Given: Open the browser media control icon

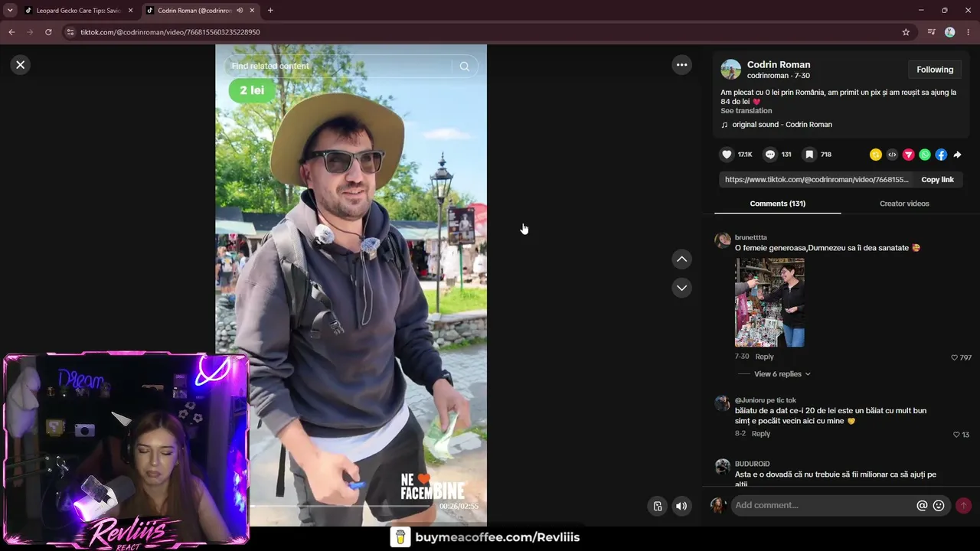Looking at the screenshot, I should (x=931, y=32).
